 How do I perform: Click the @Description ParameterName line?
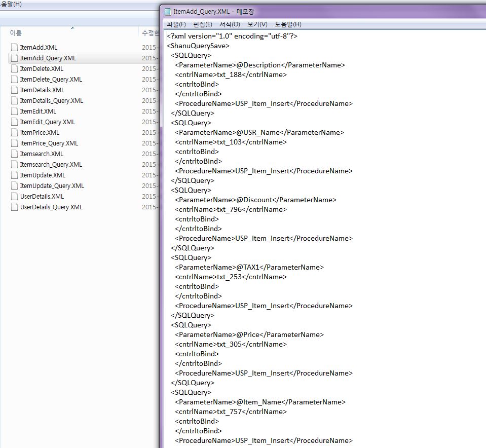point(260,65)
